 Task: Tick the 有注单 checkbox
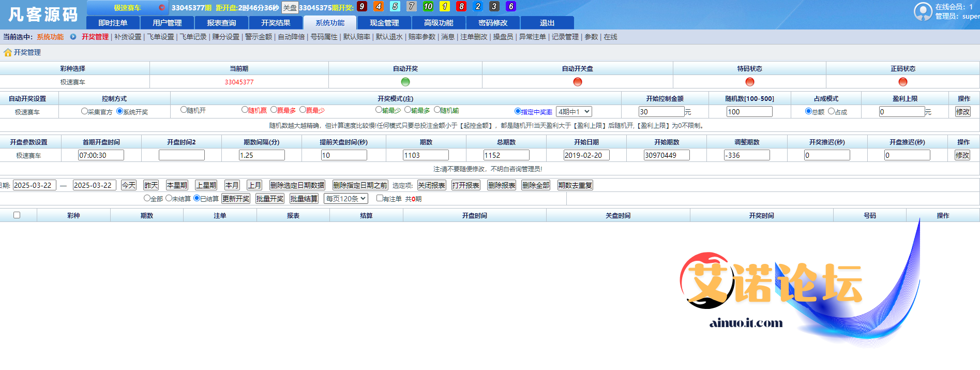380,198
